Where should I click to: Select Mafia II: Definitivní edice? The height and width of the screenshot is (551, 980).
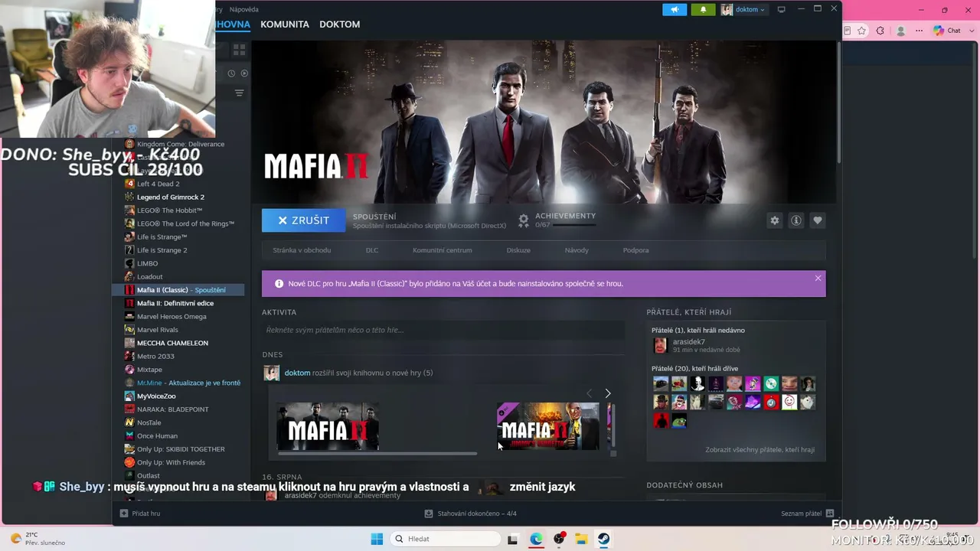175,303
